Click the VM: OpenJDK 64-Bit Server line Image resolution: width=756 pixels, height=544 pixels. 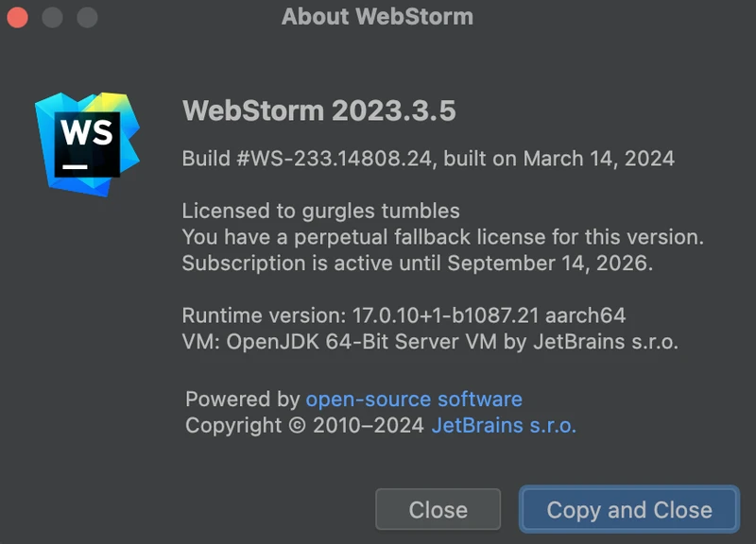click(430, 341)
